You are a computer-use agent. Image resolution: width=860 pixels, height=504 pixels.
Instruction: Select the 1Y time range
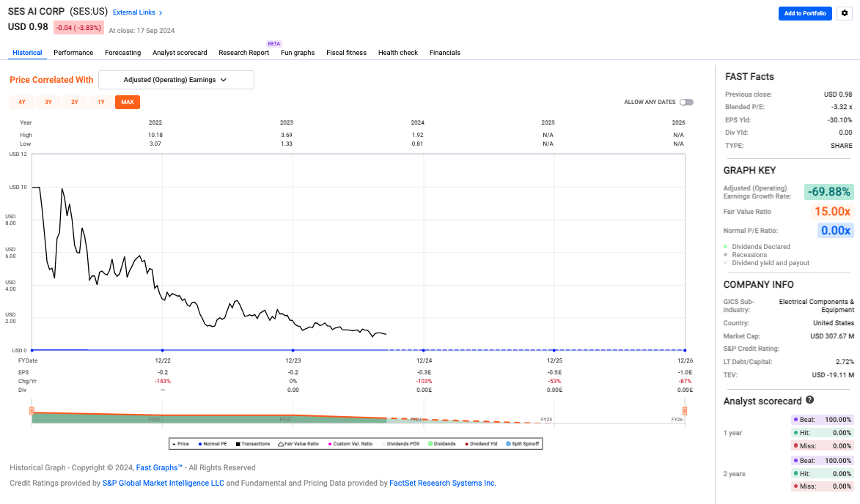[101, 103]
